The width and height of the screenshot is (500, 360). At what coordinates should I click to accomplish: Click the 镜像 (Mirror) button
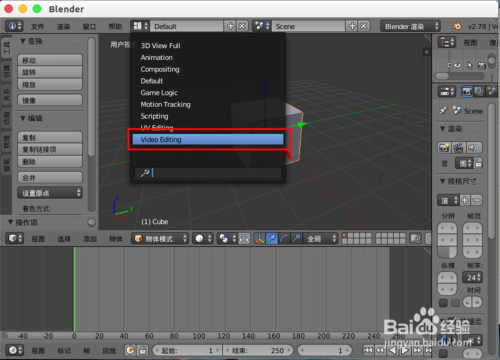tap(50, 100)
